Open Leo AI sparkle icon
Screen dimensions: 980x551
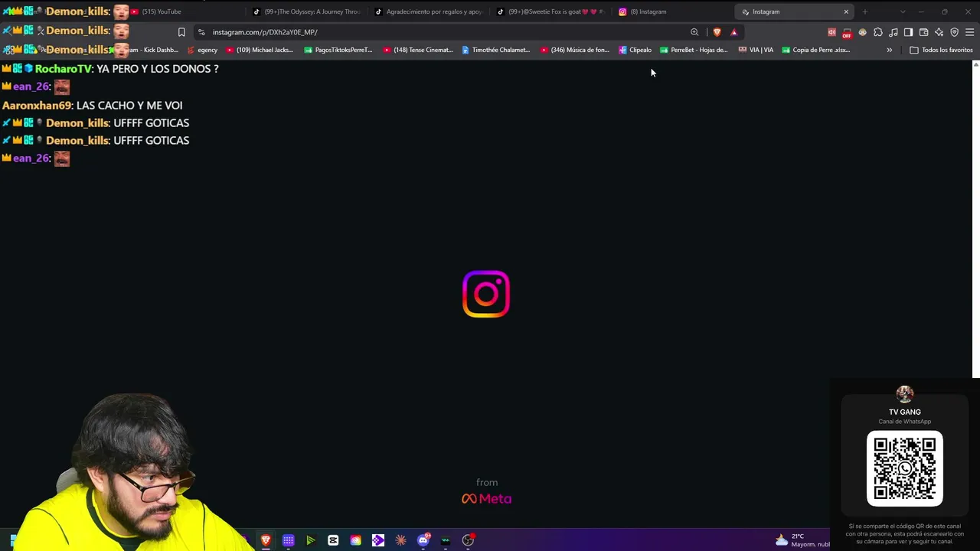click(x=939, y=32)
